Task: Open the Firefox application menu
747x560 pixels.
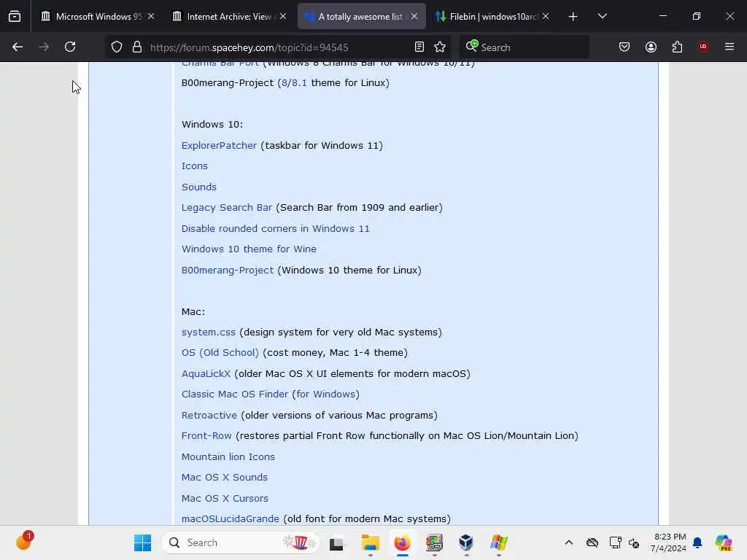Action: 729,47
